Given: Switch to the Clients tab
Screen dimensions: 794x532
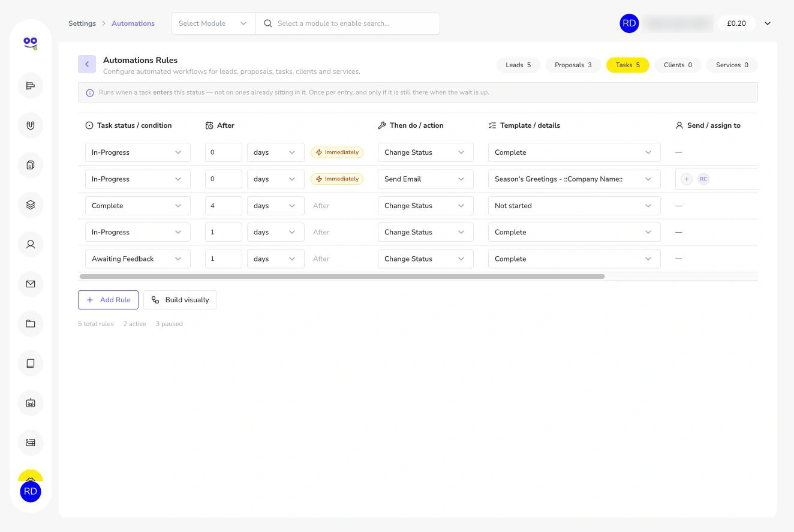Looking at the screenshot, I should (x=678, y=65).
